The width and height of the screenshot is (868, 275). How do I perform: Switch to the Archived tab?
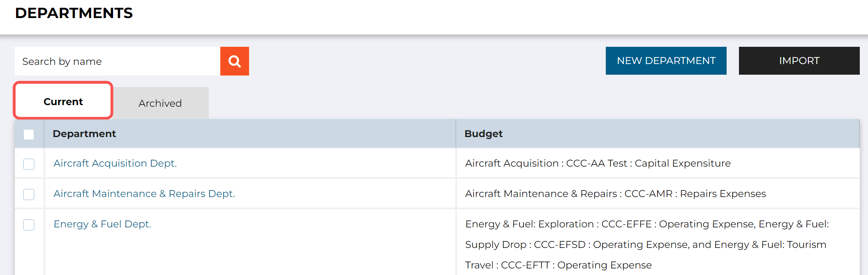click(160, 103)
